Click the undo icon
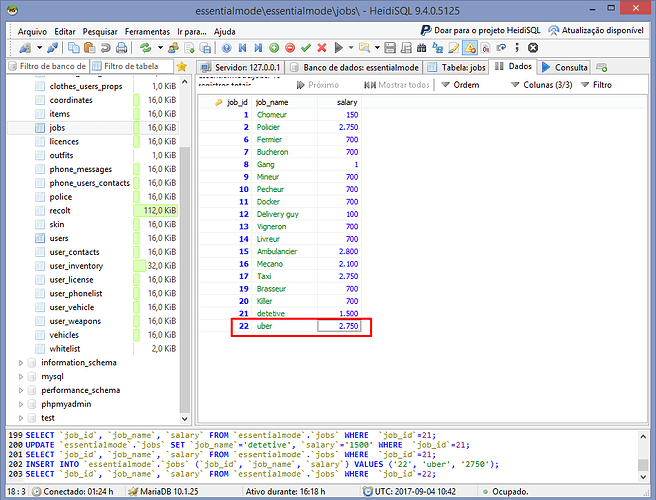The image size is (656, 500). click(105, 48)
